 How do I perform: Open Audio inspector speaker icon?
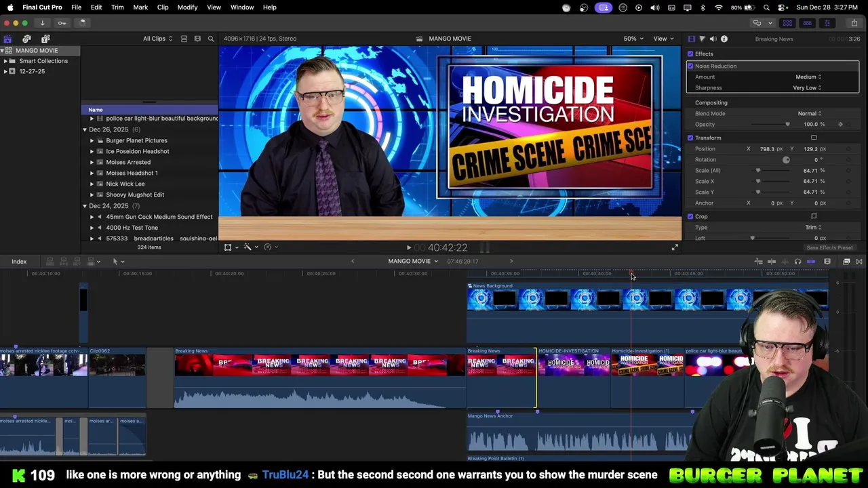click(713, 39)
